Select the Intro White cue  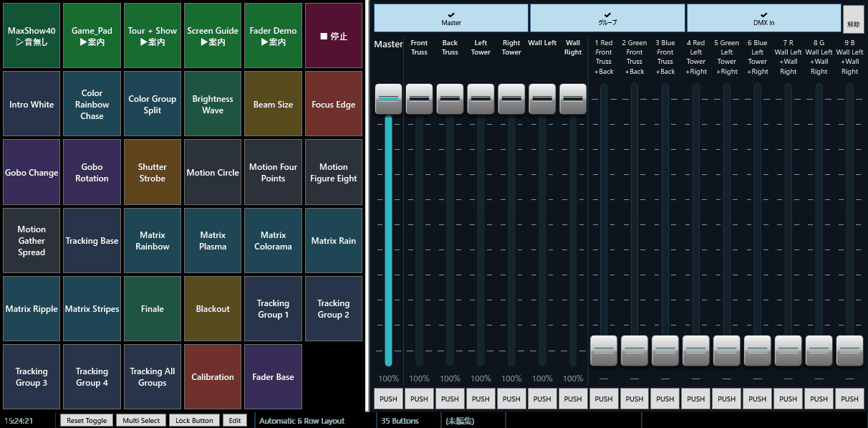coord(32,104)
